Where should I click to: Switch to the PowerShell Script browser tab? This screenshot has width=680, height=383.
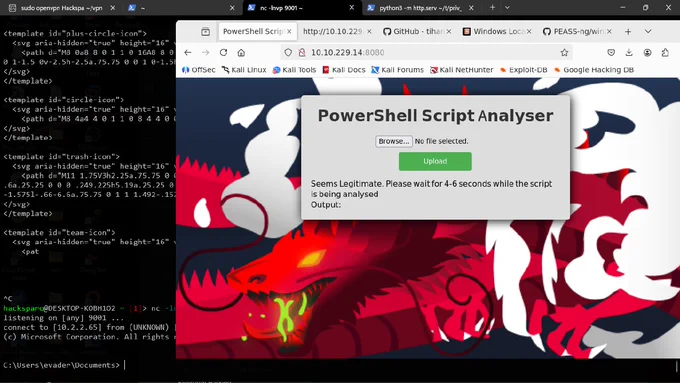(x=257, y=31)
